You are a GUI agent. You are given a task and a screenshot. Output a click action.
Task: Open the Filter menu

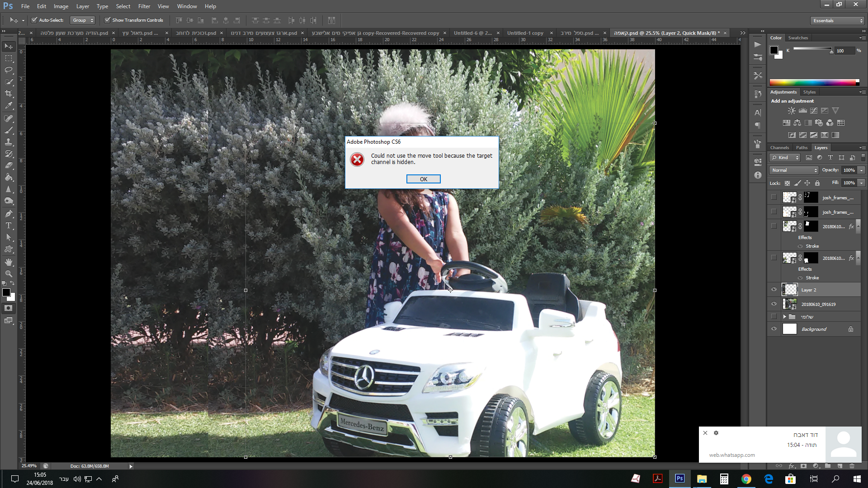click(x=144, y=6)
